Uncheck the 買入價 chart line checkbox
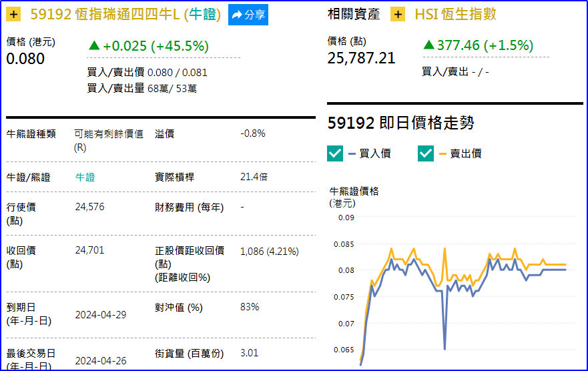Image resolution: width=588 pixels, height=371 pixels. (335, 153)
